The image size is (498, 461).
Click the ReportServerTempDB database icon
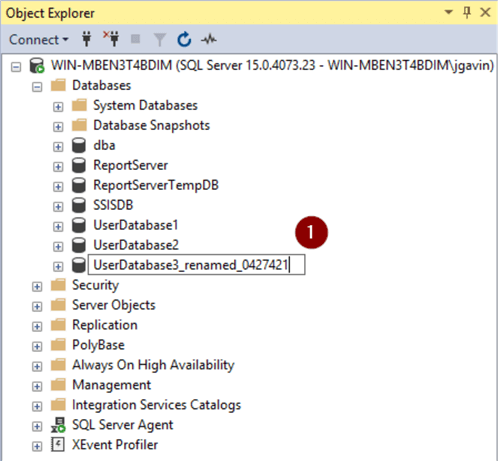coord(79,185)
